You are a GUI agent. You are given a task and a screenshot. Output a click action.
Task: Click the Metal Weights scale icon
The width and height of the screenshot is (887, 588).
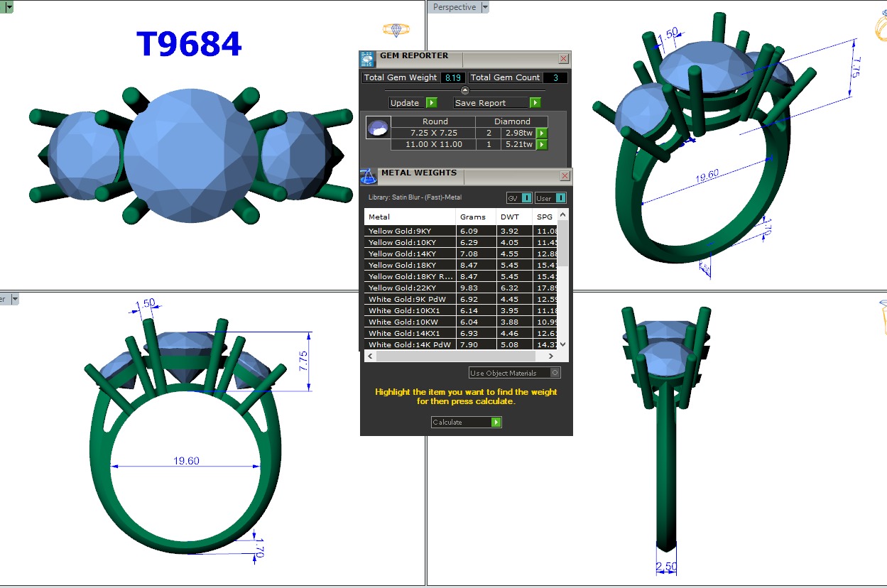point(368,175)
